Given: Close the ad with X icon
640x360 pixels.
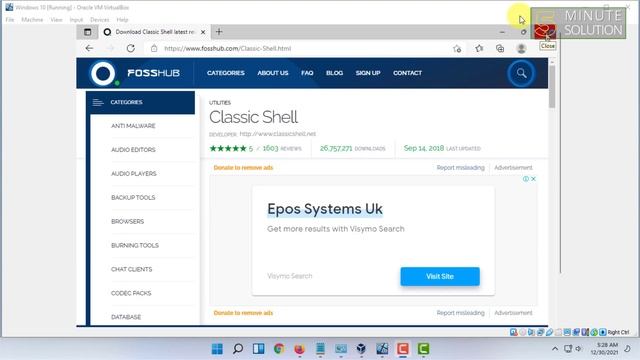Looking at the screenshot, I should click(x=533, y=179).
